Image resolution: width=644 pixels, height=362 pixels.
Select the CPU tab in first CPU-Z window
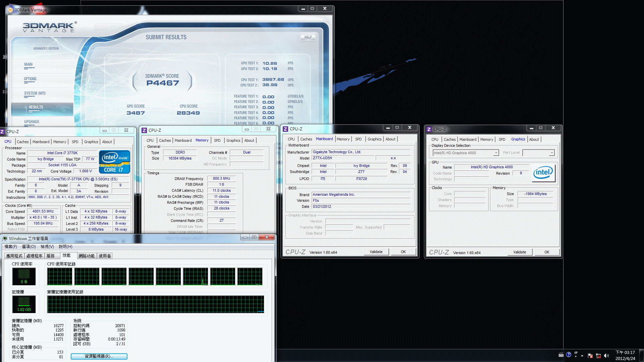pos(7,141)
